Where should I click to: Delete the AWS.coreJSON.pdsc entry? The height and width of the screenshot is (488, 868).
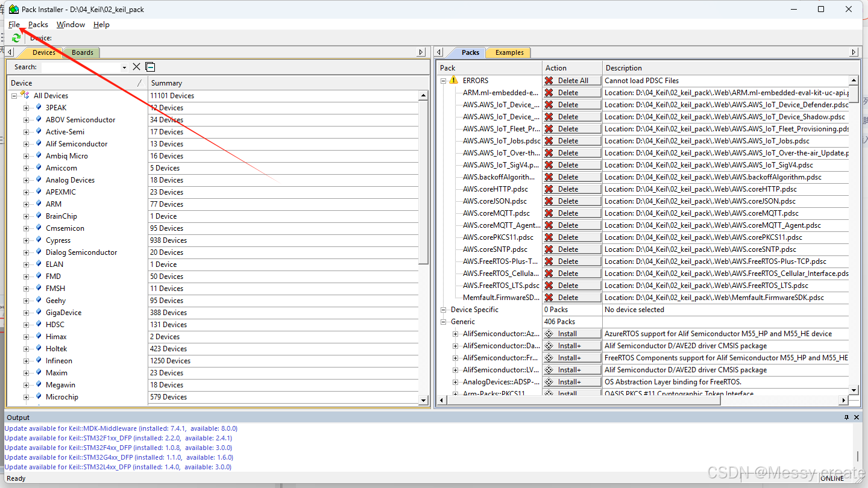[x=572, y=201]
